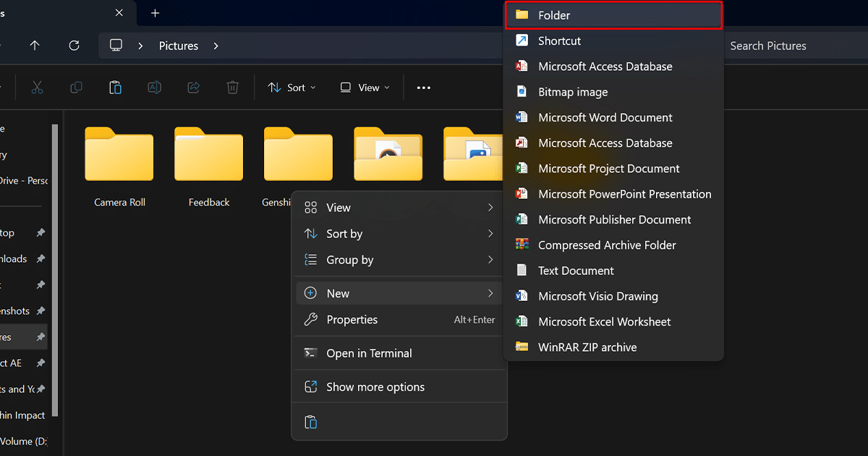The image size is (868, 456).
Task: Select the Rename icon
Action: [154, 87]
